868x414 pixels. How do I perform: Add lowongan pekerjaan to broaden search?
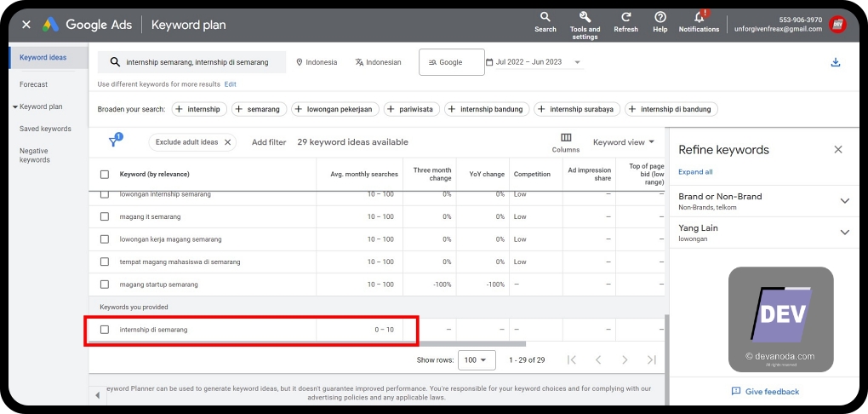tap(335, 109)
